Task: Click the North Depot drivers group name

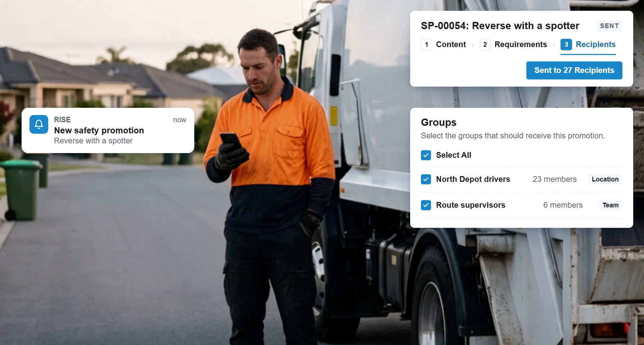Action: (473, 179)
